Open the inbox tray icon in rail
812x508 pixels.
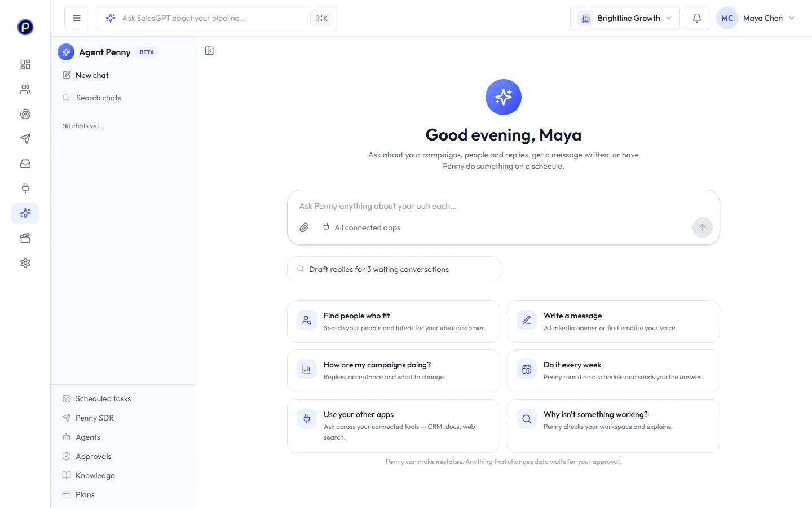click(x=25, y=164)
